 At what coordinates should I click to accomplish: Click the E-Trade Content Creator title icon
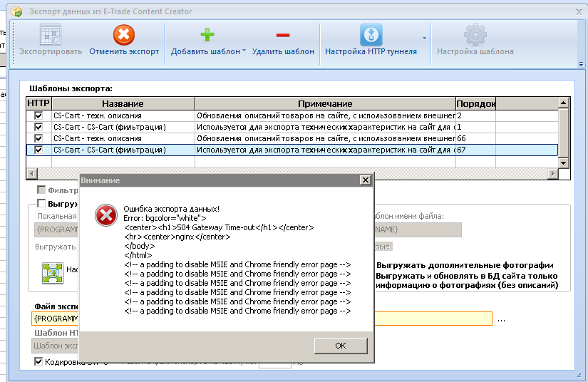click(17, 11)
